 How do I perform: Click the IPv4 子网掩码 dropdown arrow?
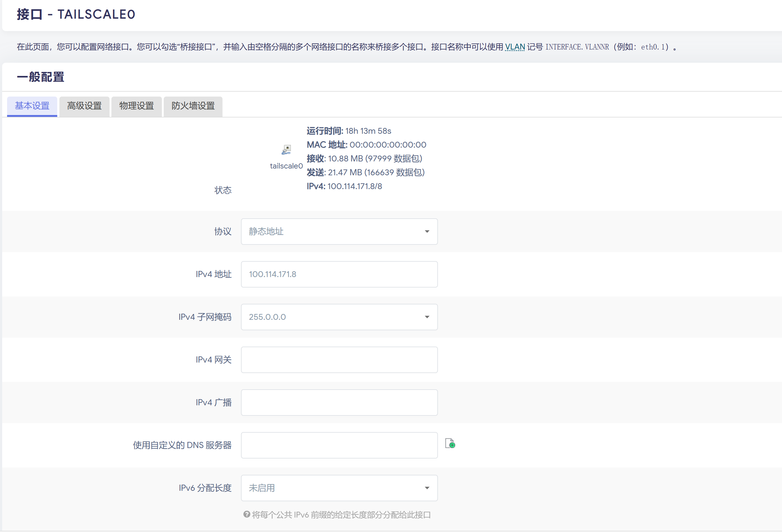427,317
